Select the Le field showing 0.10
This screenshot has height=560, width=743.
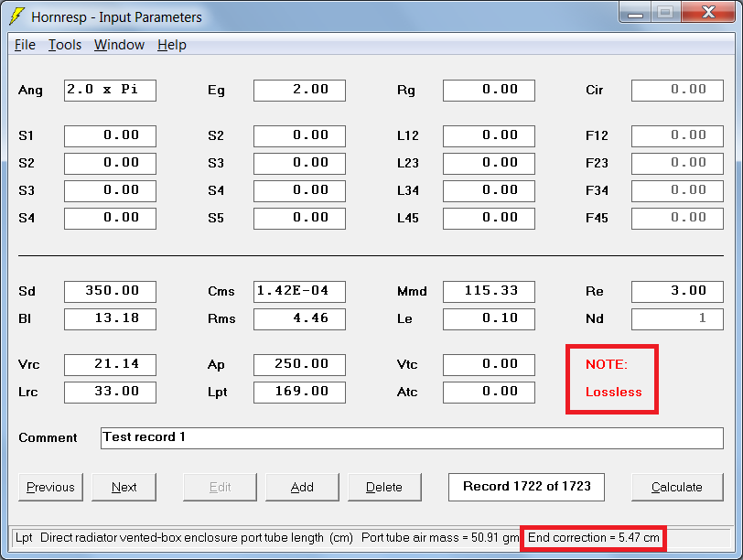click(489, 318)
